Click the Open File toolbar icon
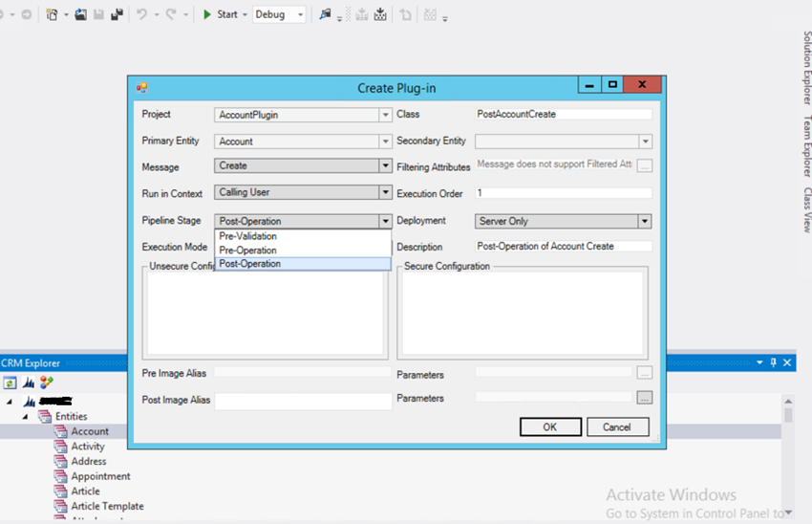 tap(81, 15)
